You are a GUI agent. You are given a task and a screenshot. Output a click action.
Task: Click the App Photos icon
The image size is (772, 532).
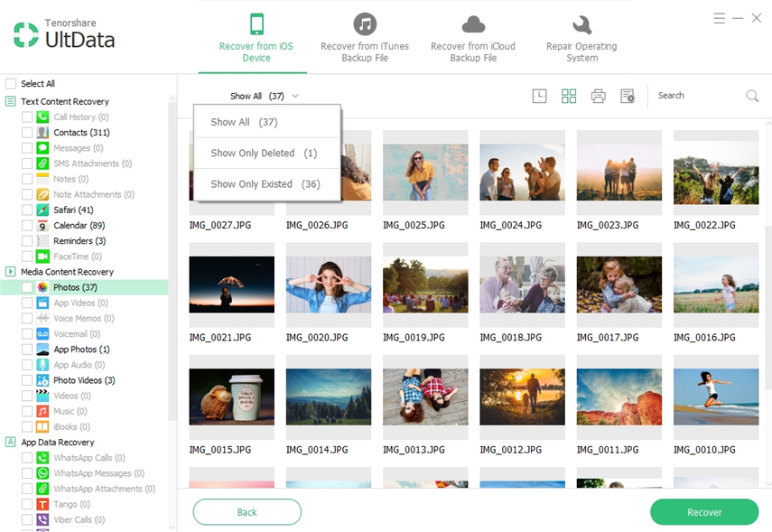tap(42, 350)
